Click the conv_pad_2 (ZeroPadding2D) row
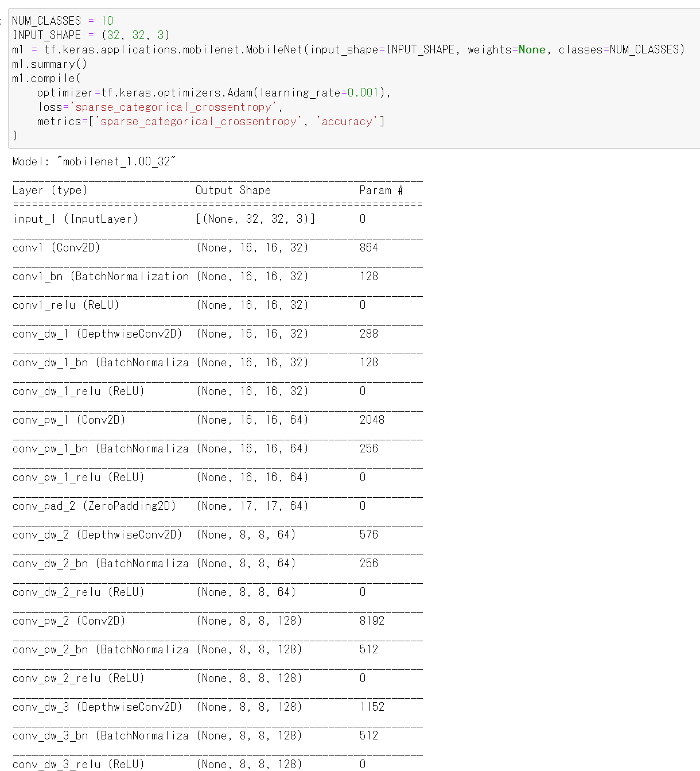The width and height of the screenshot is (700, 771). coord(217,506)
